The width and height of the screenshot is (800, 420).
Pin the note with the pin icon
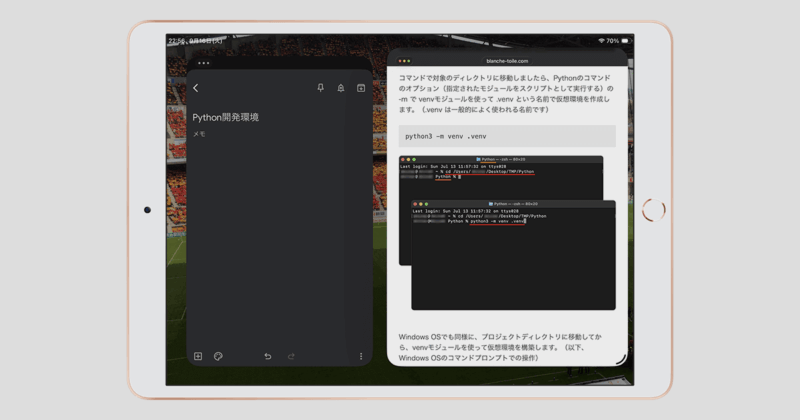pyautogui.click(x=320, y=88)
